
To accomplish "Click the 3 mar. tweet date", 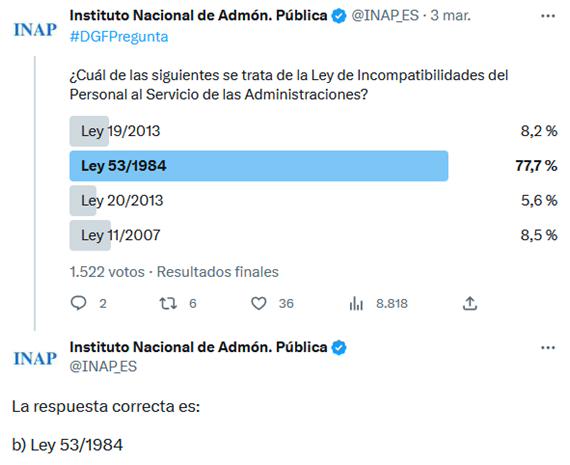I will coord(450,16).
